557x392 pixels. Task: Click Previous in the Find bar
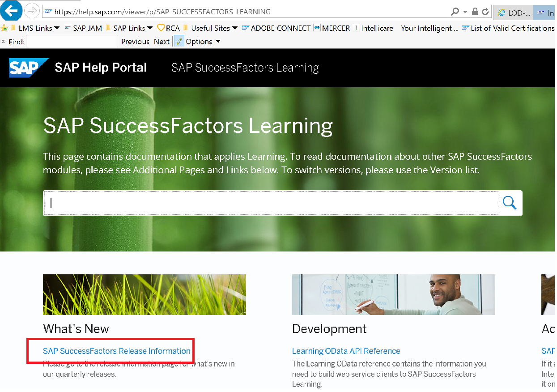pyautogui.click(x=135, y=42)
